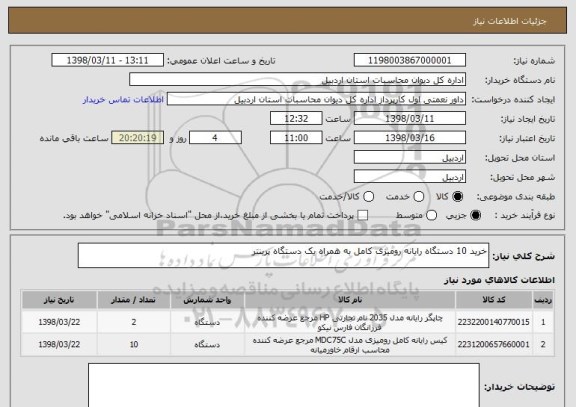Select the جزیی purchase type radio
Screen dimensions: 576x407
(475, 215)
